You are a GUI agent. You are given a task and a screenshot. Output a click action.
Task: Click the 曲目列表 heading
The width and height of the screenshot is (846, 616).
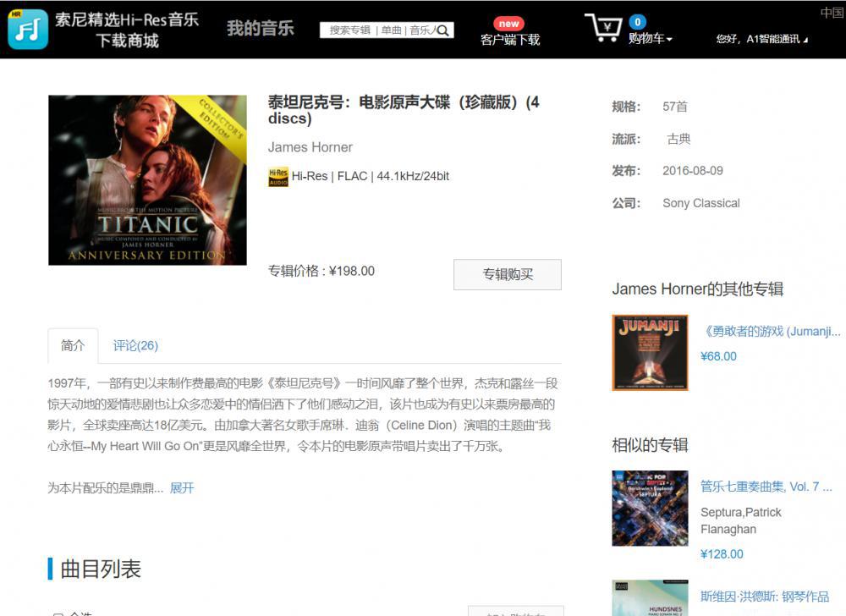pos(101,569)
